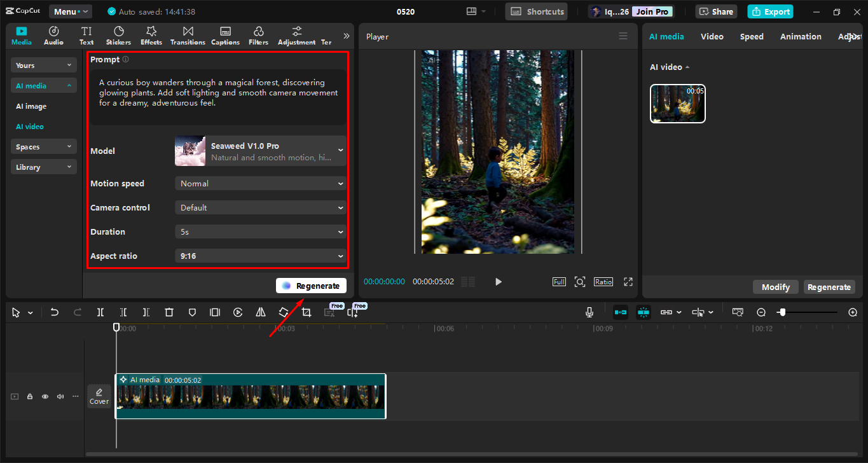Click the Stickers panel icon
868x463 pixels.
[x=118, y=35]
